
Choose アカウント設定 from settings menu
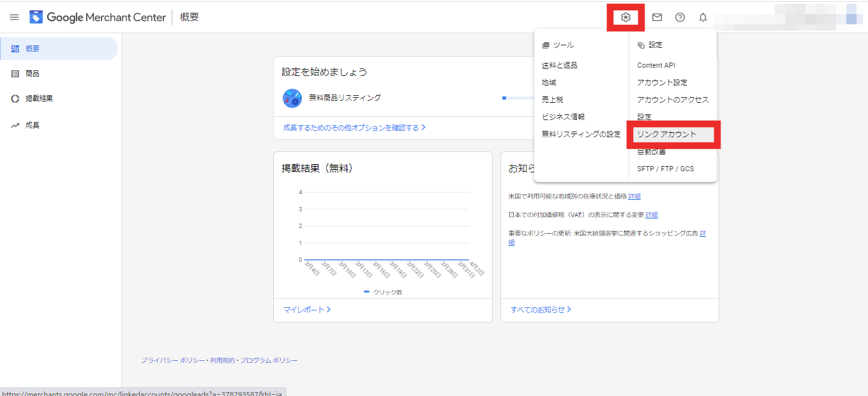click(x=662, y=82)
